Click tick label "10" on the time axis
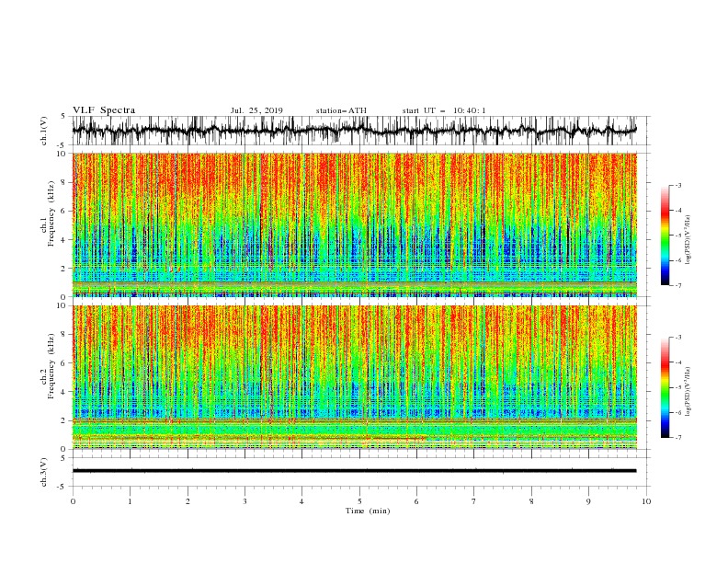 pyautogui.click(x=646, y=501)
